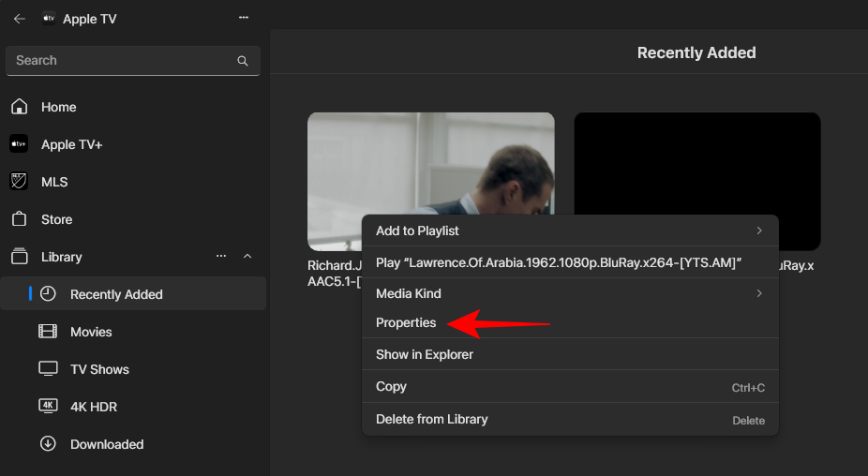Screen dimensions: 868x476
Task: Open the Store bag icon
Action: 19,219
